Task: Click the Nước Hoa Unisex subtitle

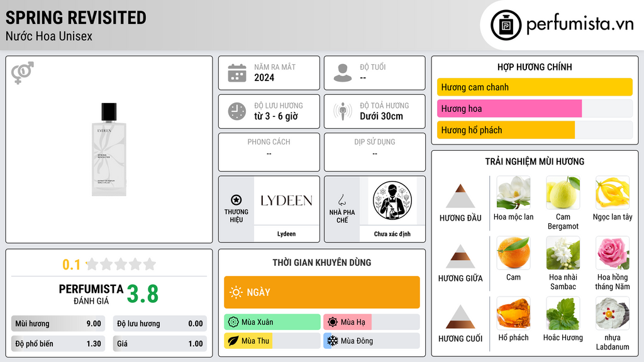Action: [49, 36]
